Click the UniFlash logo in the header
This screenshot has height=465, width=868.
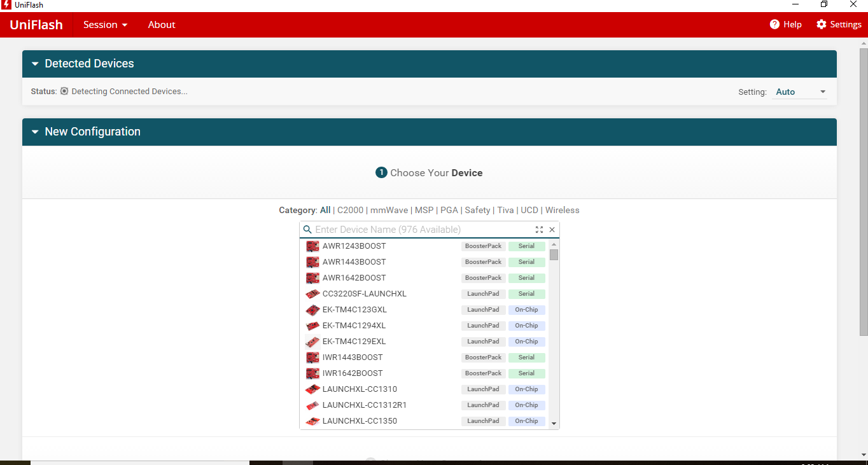(36, 25)
